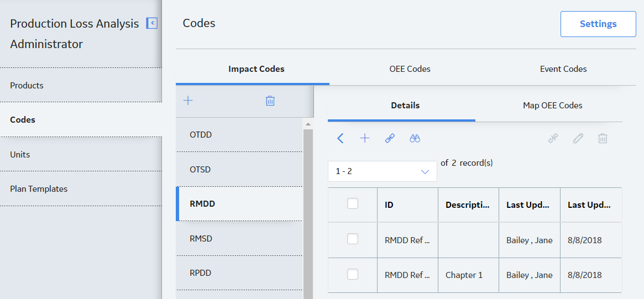644x299 pixels.
Task: Open Plan Templates in the sidebar
Action: click(39, 189)
